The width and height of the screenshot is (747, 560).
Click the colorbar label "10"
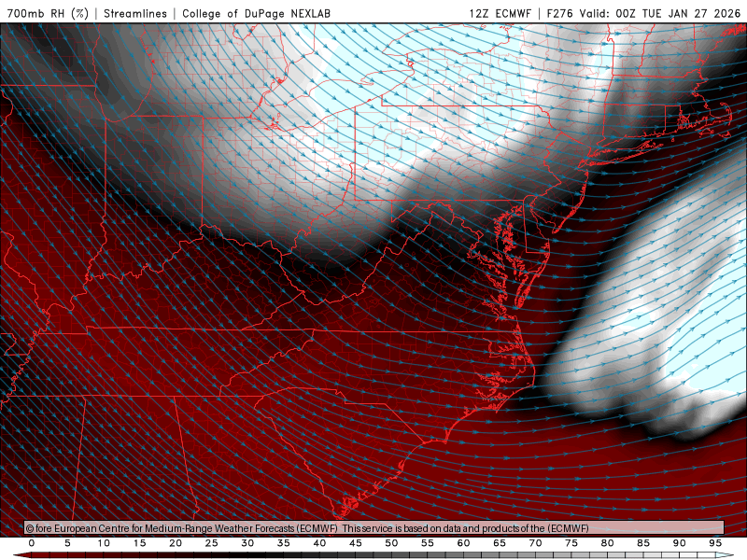point(104,543)
